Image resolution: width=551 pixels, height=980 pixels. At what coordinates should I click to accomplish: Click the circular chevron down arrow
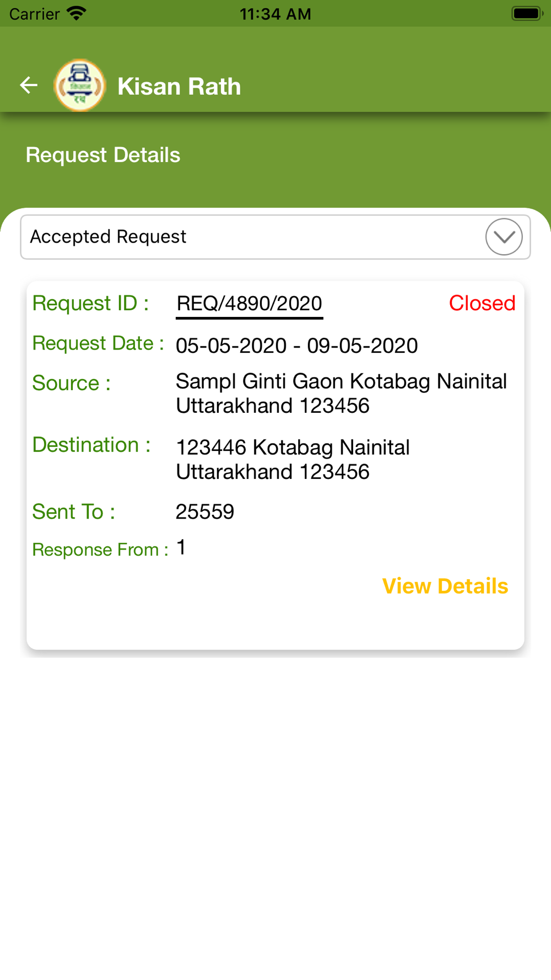pos(504,237)
